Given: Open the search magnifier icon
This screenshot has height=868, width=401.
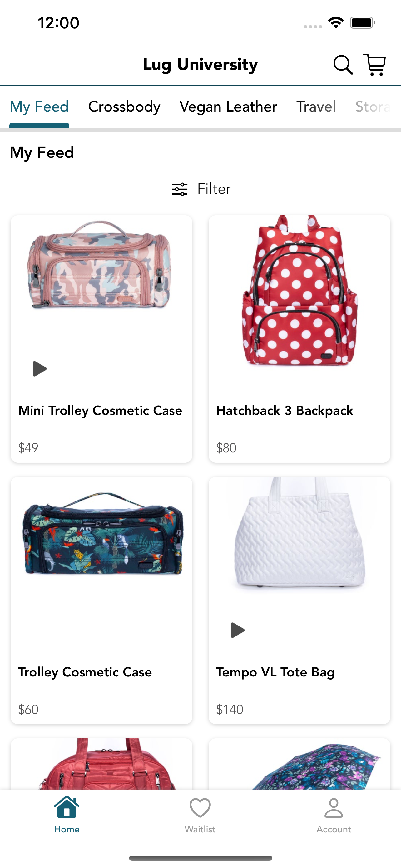Looking at the screenshot, I should (x=343, y=65).
